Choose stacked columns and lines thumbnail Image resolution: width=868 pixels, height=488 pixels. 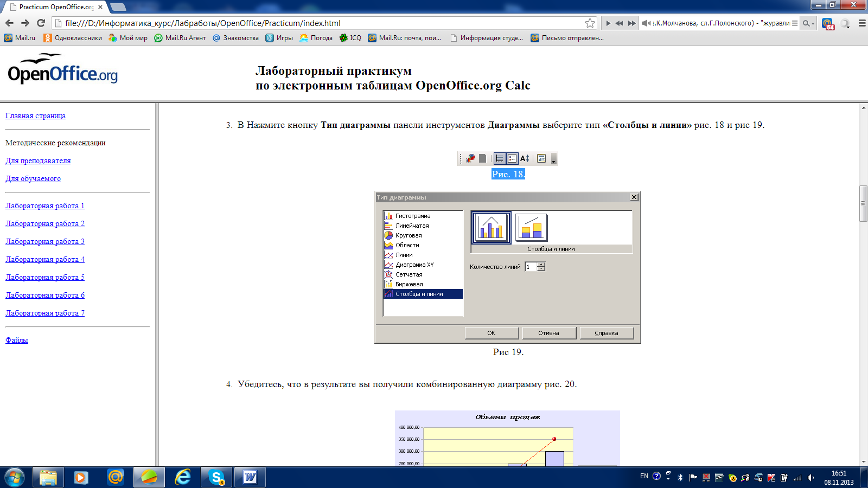pos(531,227)
